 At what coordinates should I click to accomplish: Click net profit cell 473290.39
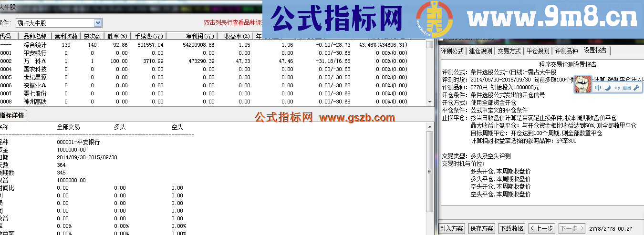coord(202,61)
